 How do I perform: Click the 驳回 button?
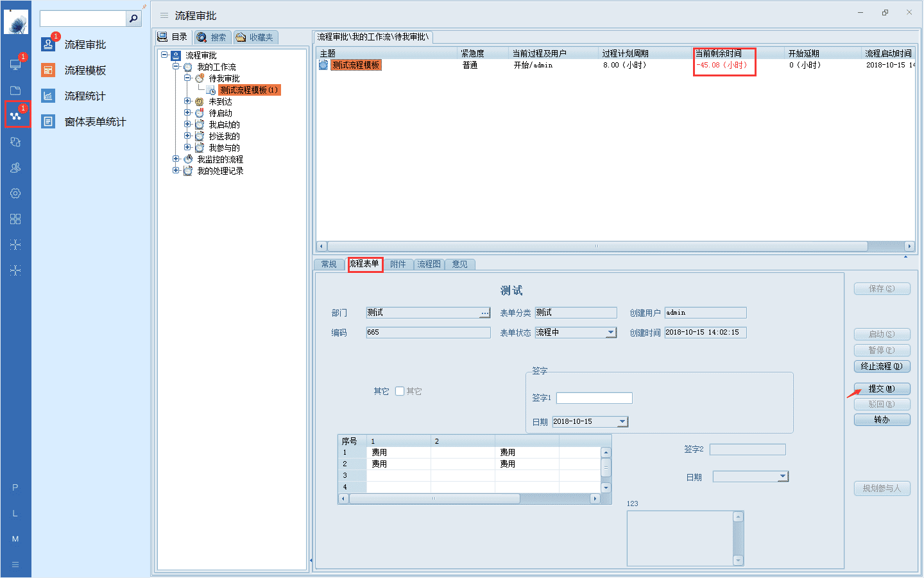coord(882,405)
